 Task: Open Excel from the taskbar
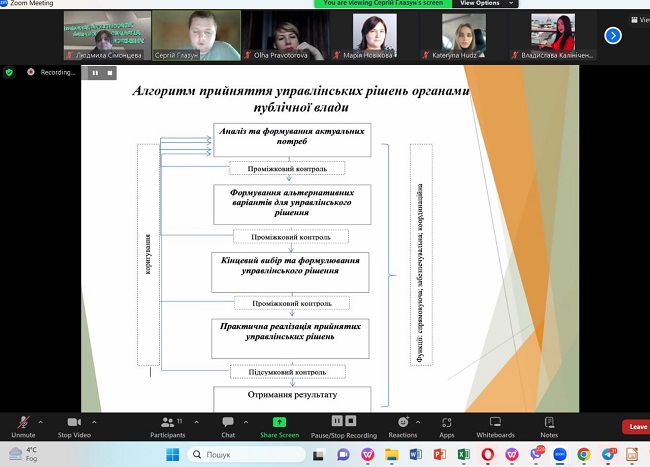[463, 455]
